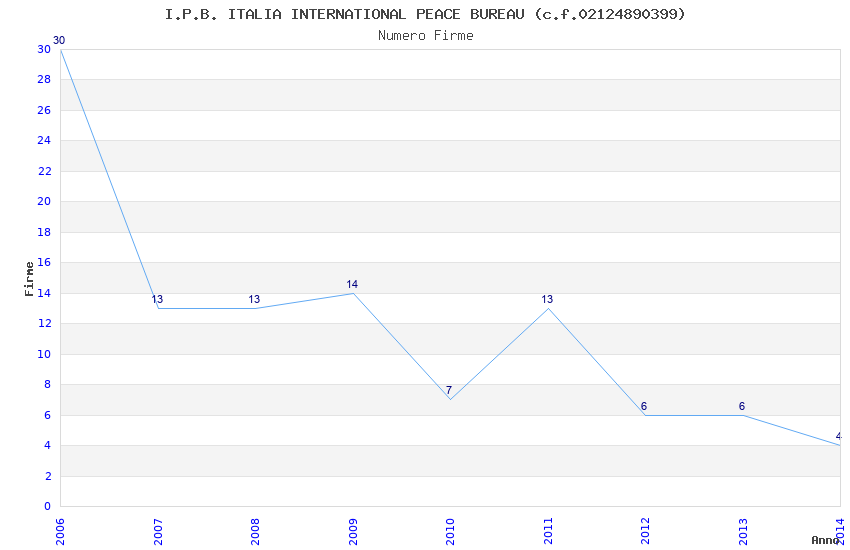Image resolution: width=850 pixels, height=550 pixels.
Task: Click the data label 6 above 2012
Action: click(644, 406)
